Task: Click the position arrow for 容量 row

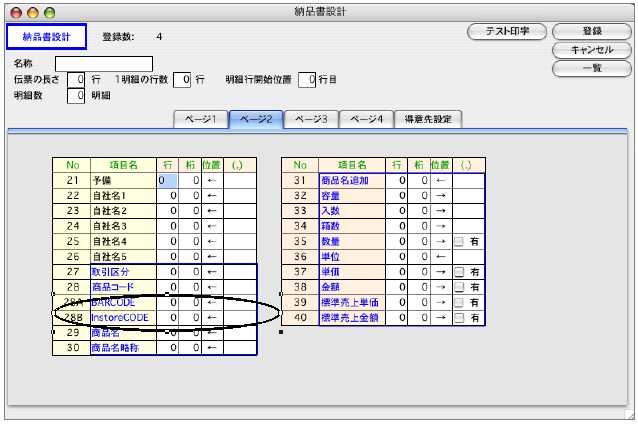Action: click(x=439, y=196)
